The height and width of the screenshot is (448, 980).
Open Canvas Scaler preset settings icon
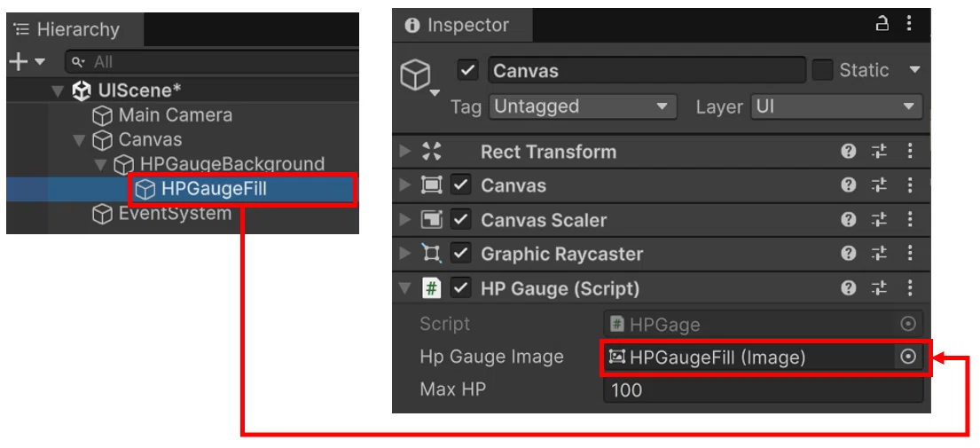click(880, 220)
